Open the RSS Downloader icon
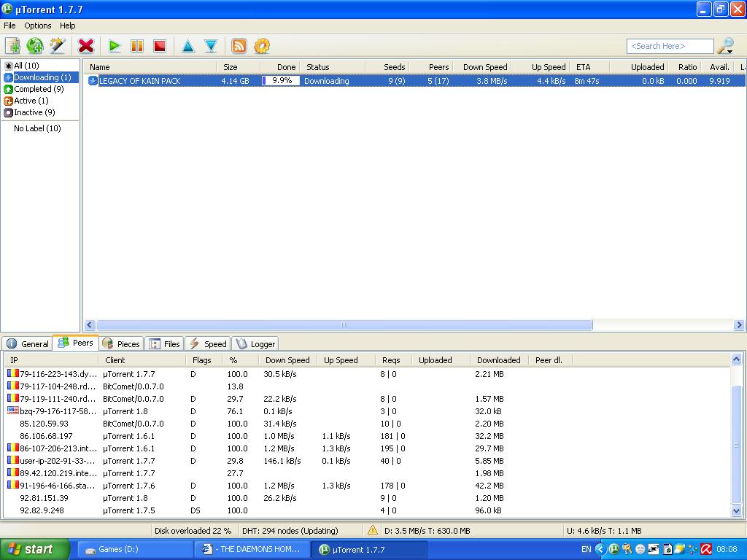The height and width of the screenshot is (560, 747). pos(239,46)
